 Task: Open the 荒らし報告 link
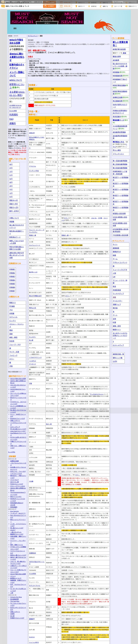[x=117, y=150]
